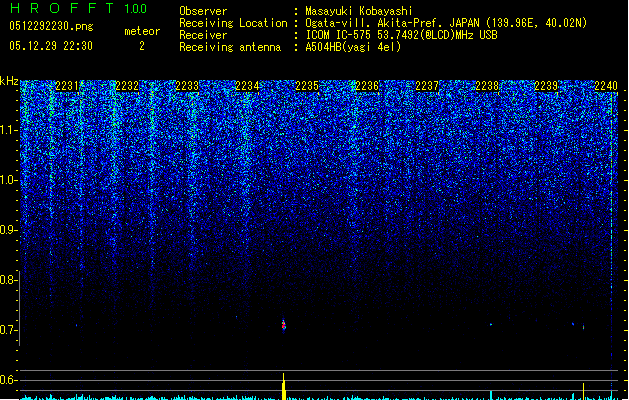This screenshot has width=629, height=400.
Task: Click the 2238 time marker
Action: pos(487,86)
